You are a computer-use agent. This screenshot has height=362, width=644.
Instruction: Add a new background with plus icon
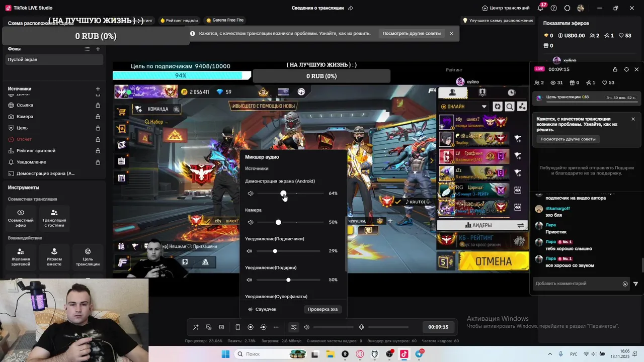(x=98, y=49)
